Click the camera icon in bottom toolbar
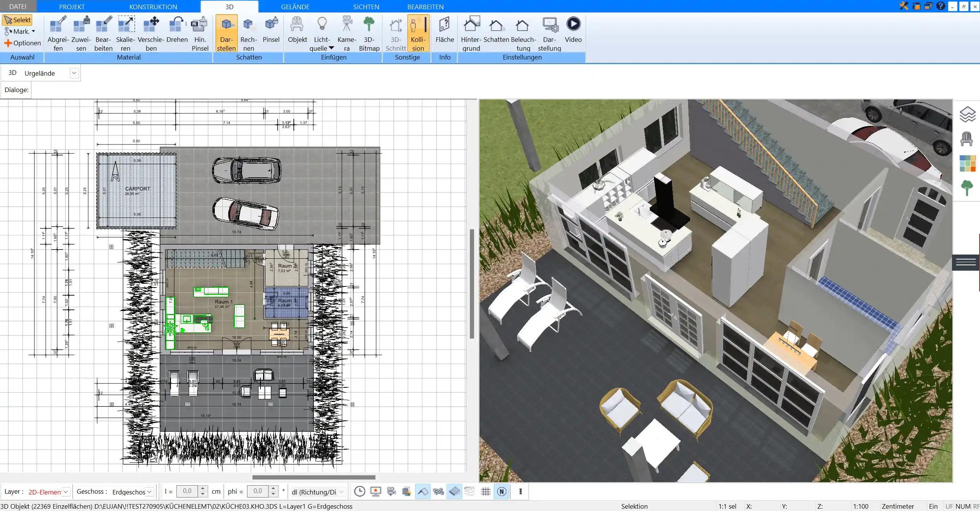Screen dimensions: 980x511 pyautogui.click(x=391, y=491)
